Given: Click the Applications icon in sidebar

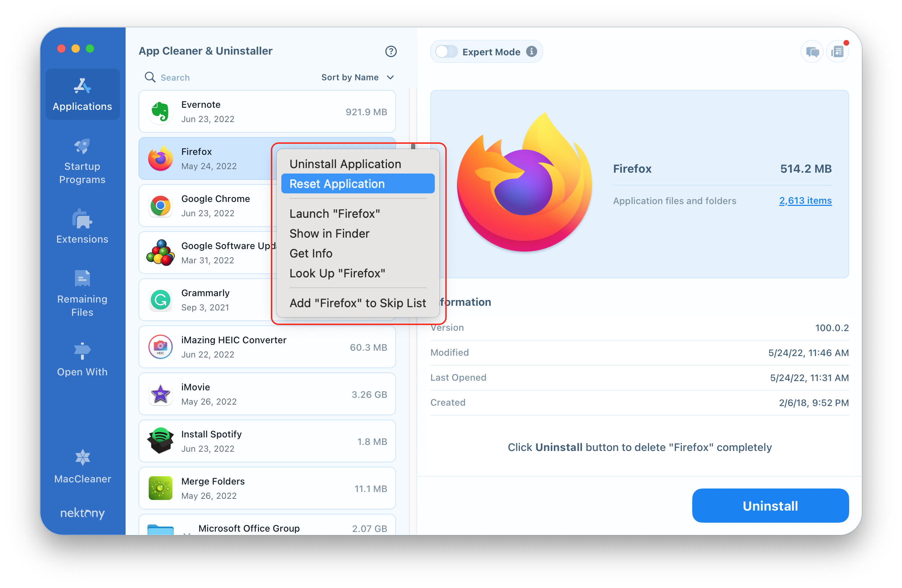Looking at the screenshot, I should click(x=81, y=92).
